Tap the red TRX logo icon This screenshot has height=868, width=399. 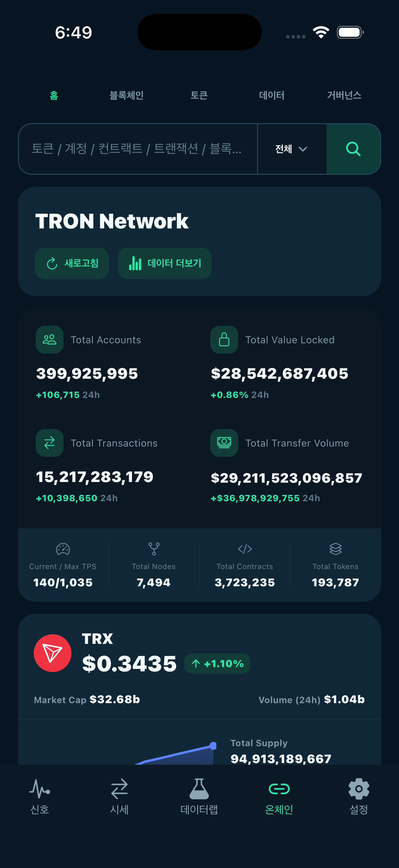(x=53, y=653)
